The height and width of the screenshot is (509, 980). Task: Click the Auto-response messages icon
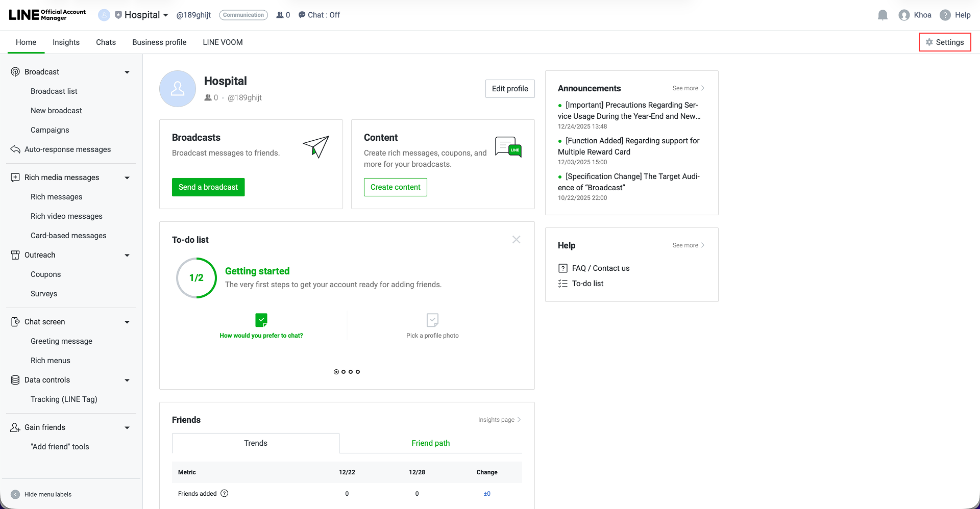tap(15, 149)
